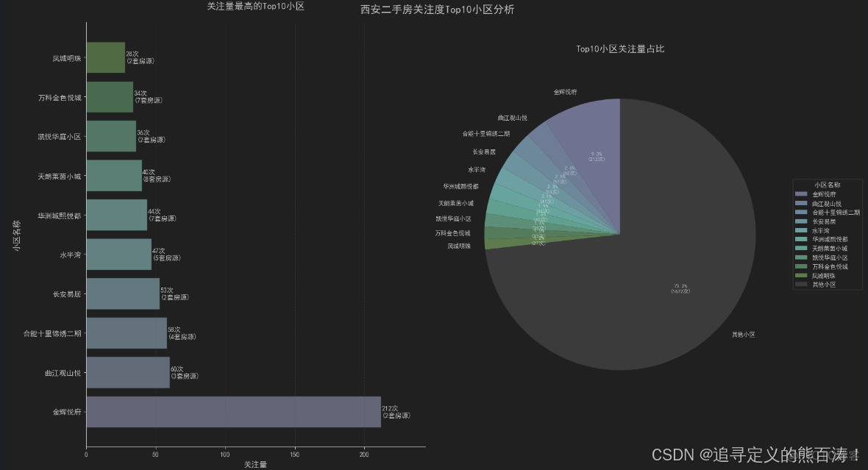Click the x-axis tick label 100
The height and width of the screenshot is (470, 868).
(225, 455)
